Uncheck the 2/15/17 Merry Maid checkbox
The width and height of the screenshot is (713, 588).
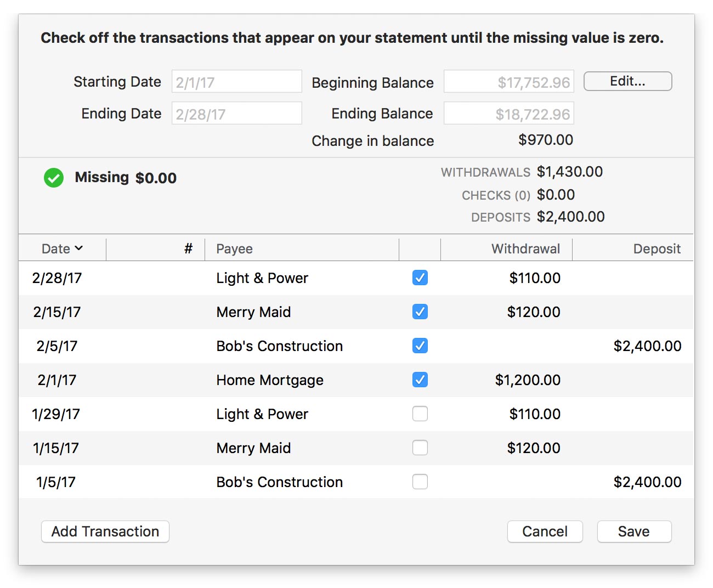(420, 312)
